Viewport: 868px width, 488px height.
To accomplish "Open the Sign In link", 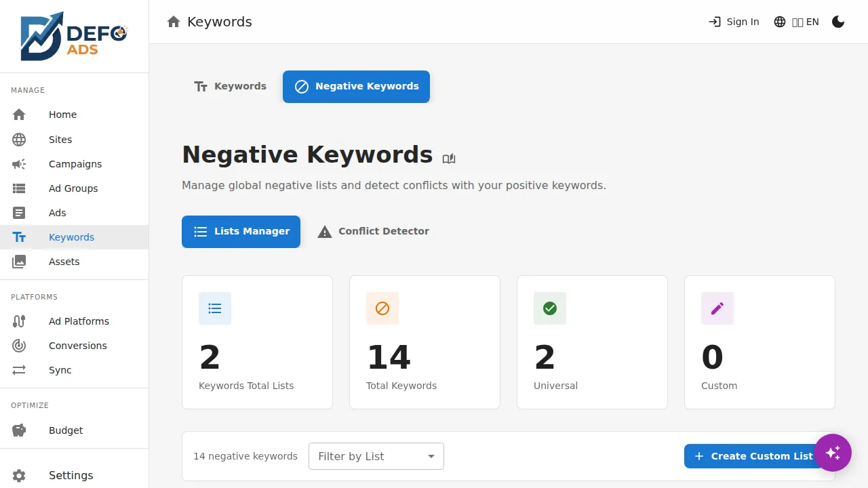I will point(734,22).
